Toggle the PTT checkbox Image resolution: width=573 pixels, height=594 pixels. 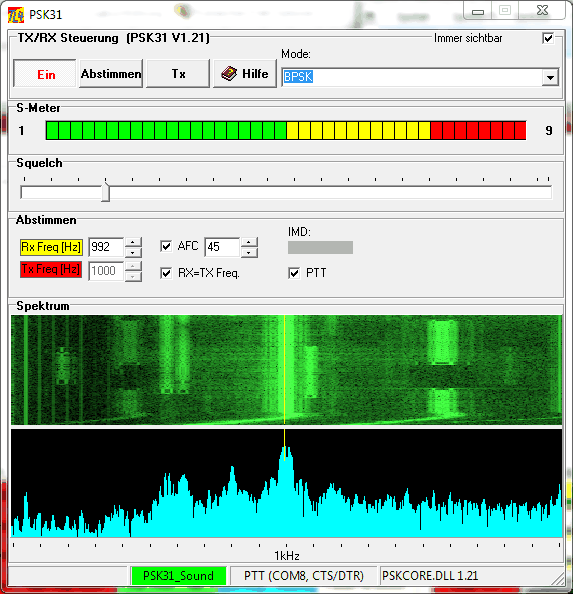point(294,273)
